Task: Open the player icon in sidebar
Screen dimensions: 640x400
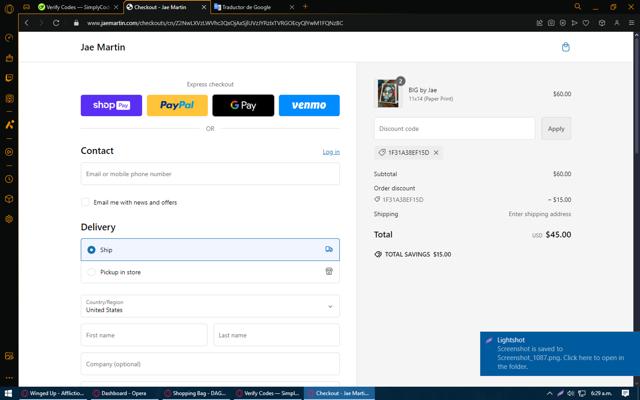Action: coord(9,152)
